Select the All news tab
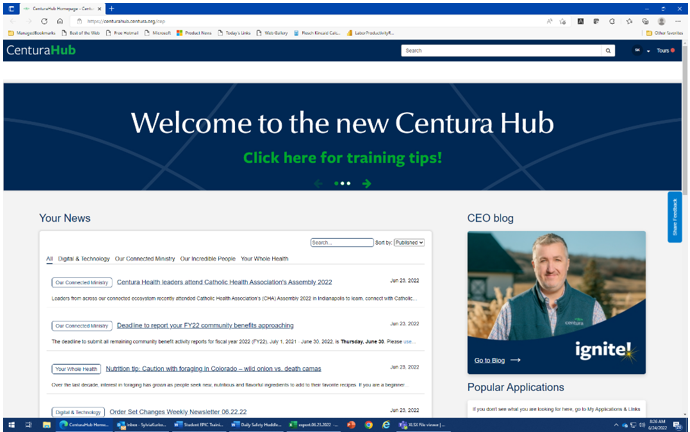 coord(49,259)
